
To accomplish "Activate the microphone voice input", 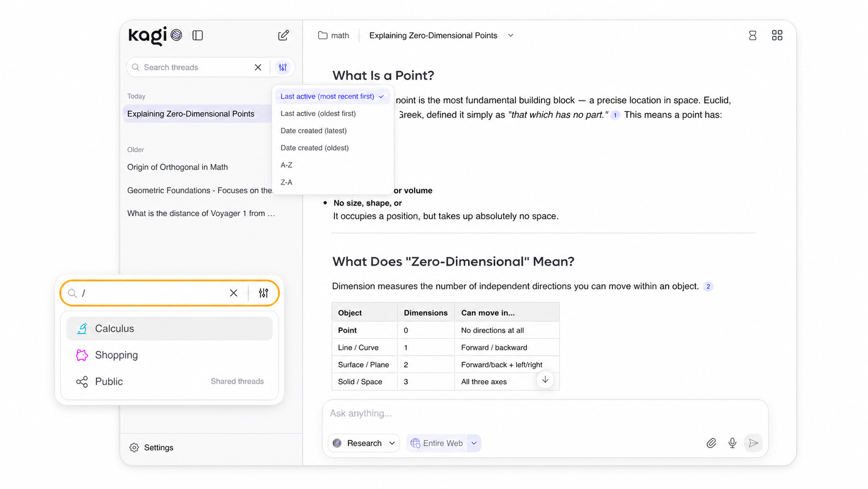I will tap(732, 443).
